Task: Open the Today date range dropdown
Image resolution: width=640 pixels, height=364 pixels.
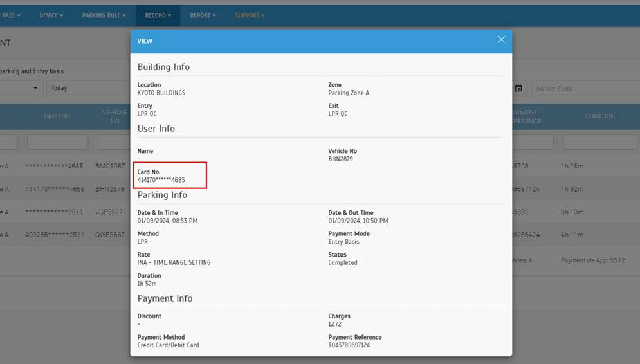Action: (87, 88)
